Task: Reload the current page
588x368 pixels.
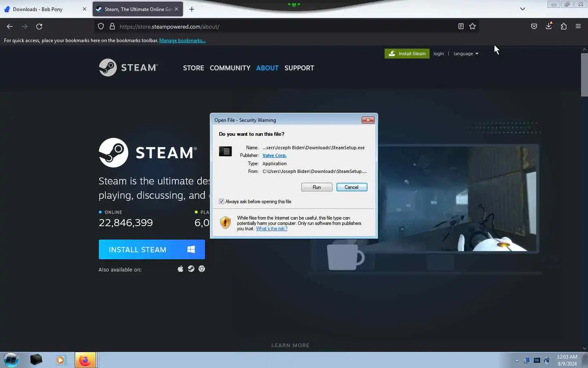Action: [39, 27]
